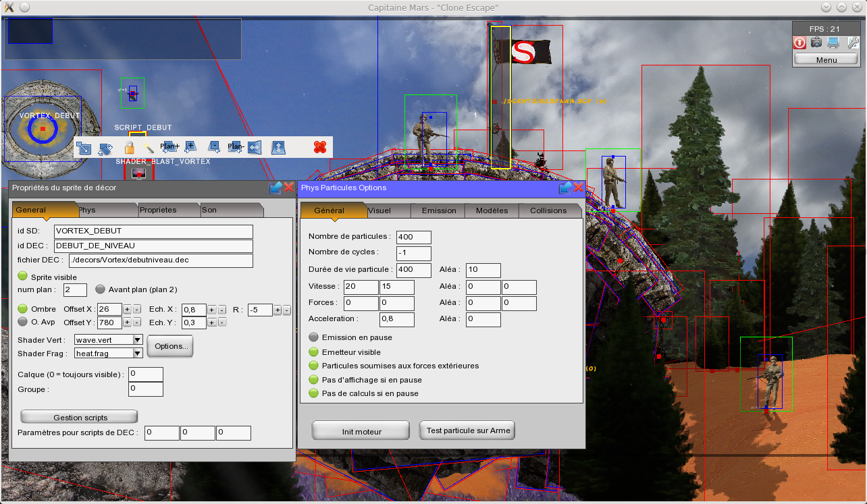Viewport: 867px width, 504px height.
Task: Switch to the Collisions tab
Action: tap(550, 211)
